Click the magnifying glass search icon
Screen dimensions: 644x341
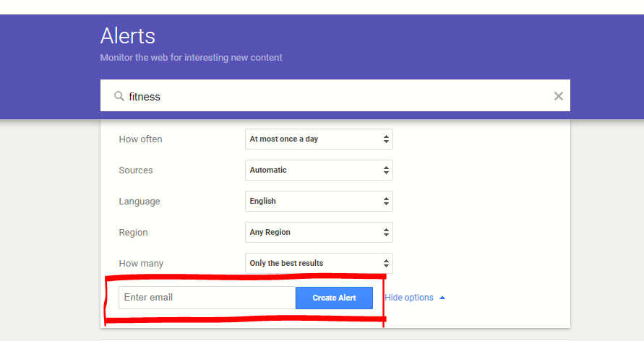click(x=119, y=96)
